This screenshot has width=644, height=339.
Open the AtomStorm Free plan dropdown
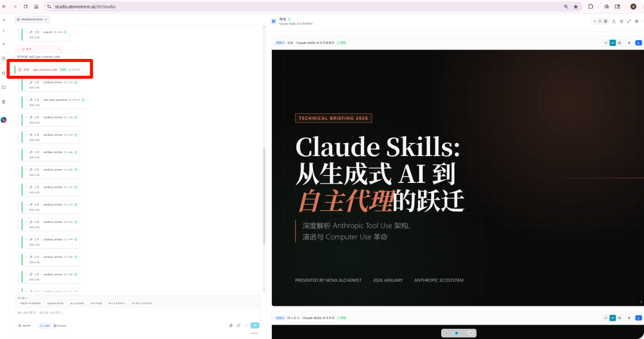tap(32, 19)
